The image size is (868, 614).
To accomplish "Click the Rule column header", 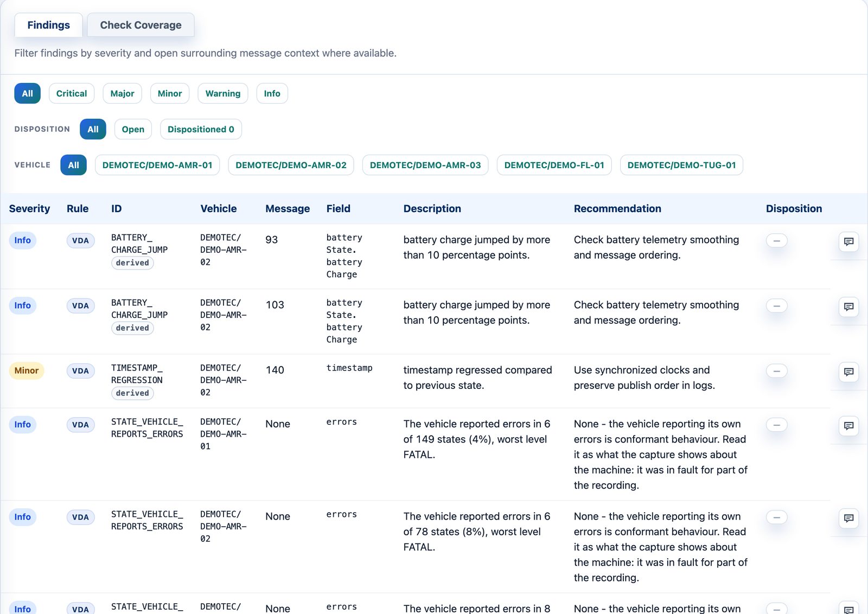I will (x=78, y=209).
